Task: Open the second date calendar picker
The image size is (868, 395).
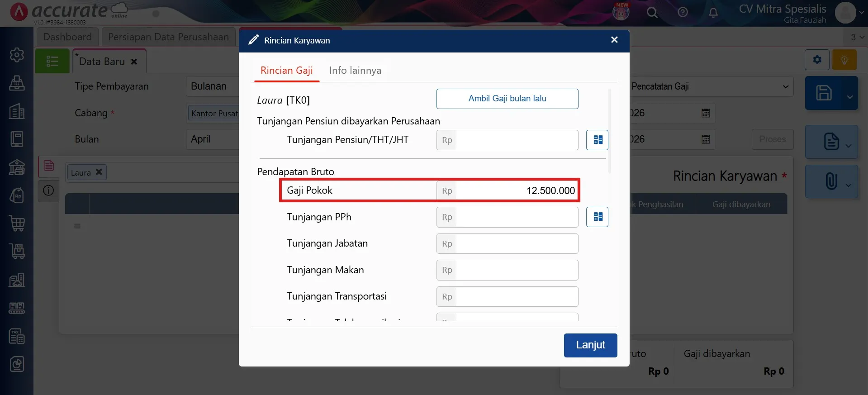Action: click(x=706, y=139)
